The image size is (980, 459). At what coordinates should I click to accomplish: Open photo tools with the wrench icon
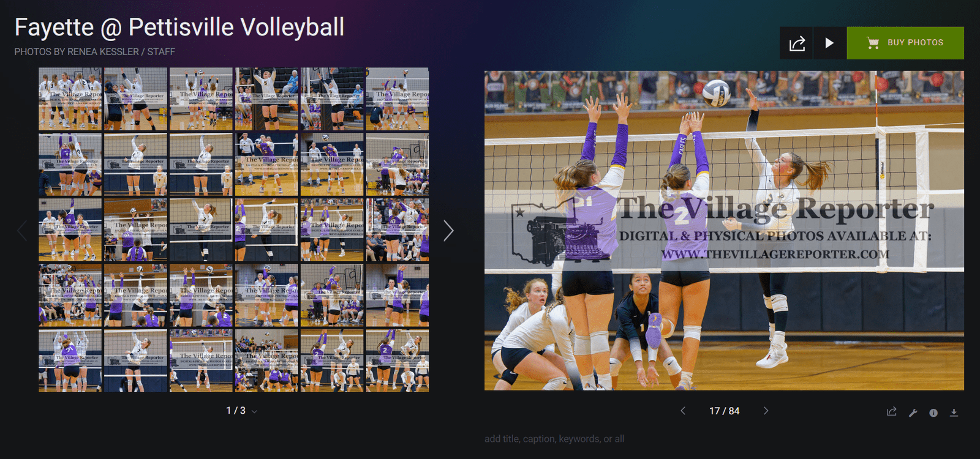(913, 412)
